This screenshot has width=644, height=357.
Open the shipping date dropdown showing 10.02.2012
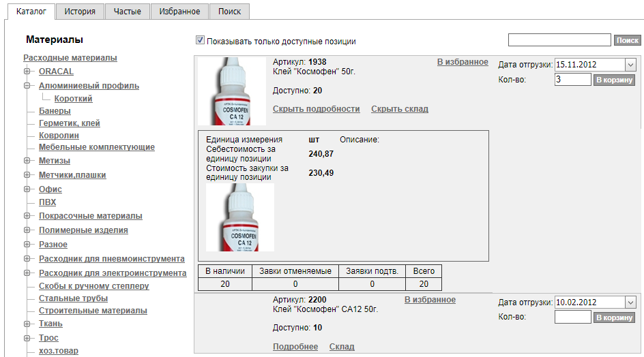629,302
